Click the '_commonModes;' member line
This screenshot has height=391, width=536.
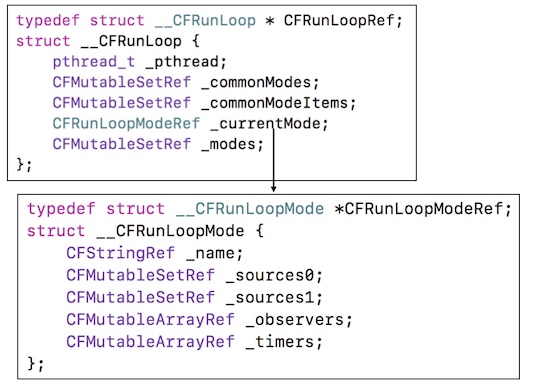click(x=186, y=82)
